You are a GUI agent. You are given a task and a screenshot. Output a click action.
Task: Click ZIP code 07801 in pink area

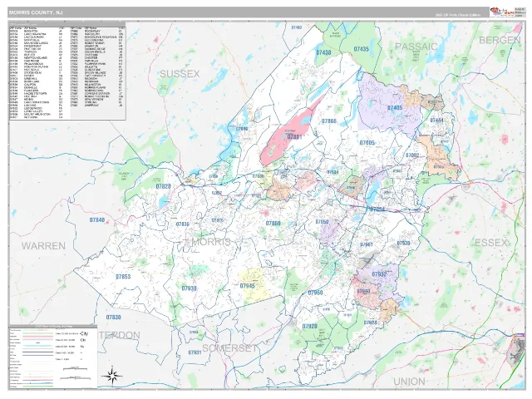[x=294, y=137]
